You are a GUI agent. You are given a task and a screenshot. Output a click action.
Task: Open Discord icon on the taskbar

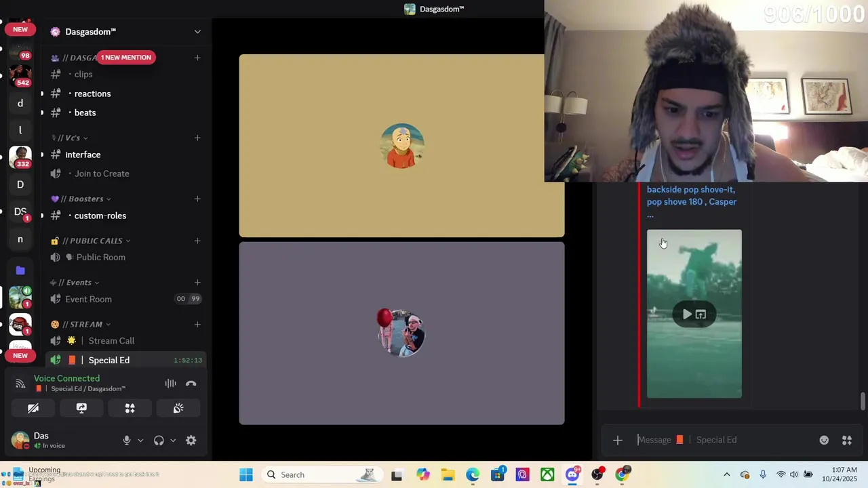[572, 474]
